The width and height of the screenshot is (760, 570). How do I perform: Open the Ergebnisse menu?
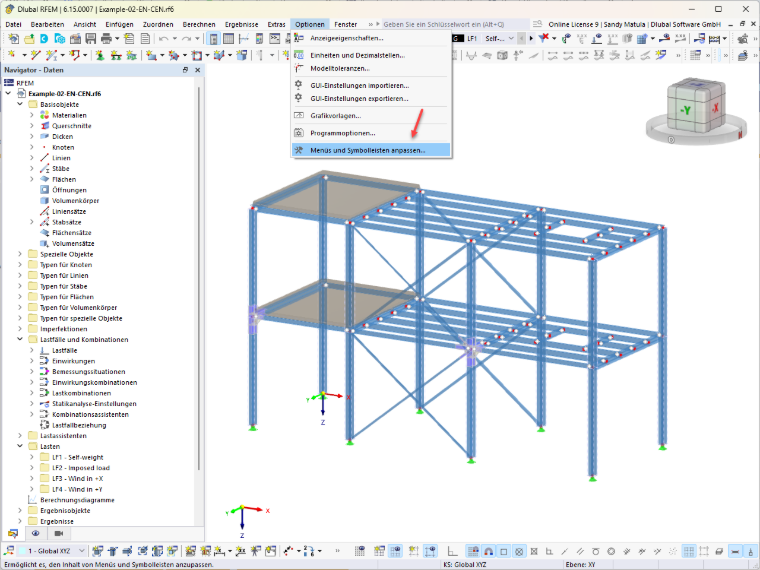coord(241,24)
